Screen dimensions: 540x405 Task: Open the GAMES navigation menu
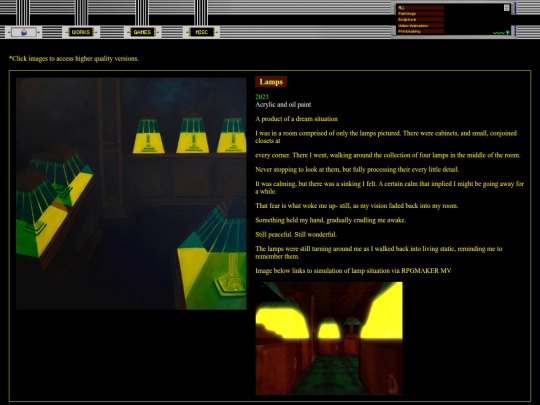point(142,32)
